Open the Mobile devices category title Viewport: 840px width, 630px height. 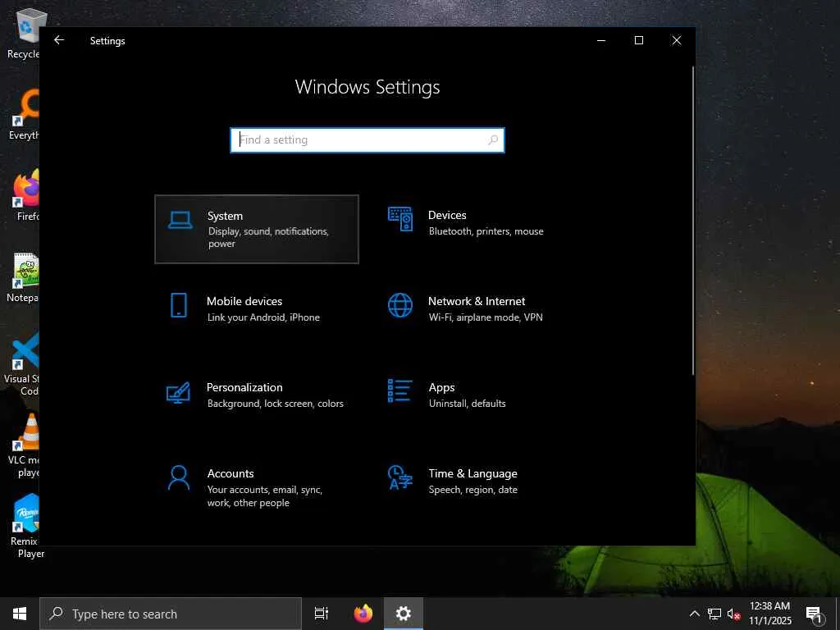click(244, 301)
